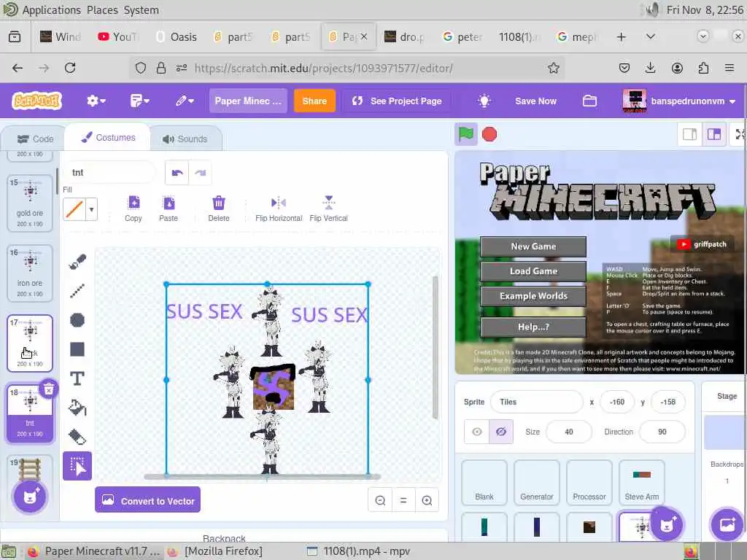The image size is (747, 560).
Task: Click the Share button
Action: [314, 101]
